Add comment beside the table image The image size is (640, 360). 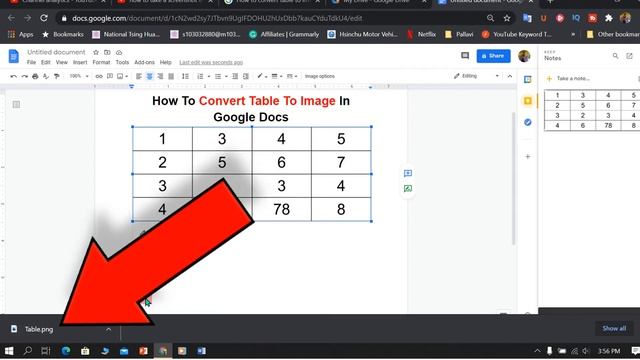click(x=407, y=173)
